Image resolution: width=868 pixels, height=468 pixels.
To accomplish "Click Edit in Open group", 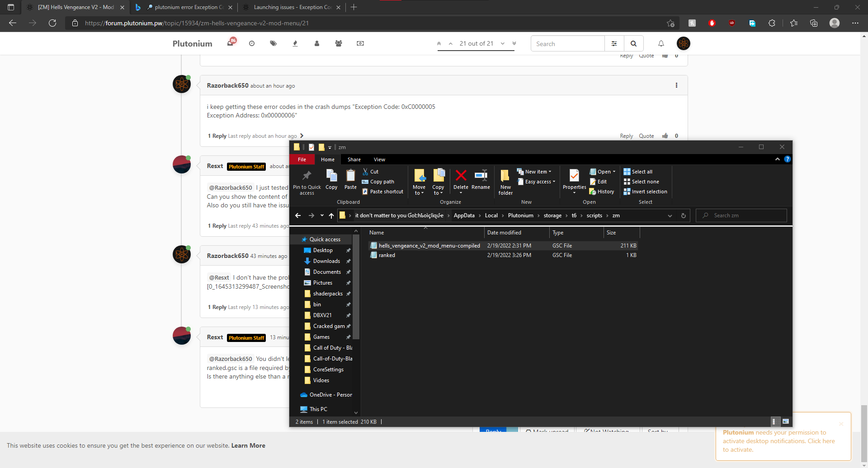I will click(x=599, y=182).
